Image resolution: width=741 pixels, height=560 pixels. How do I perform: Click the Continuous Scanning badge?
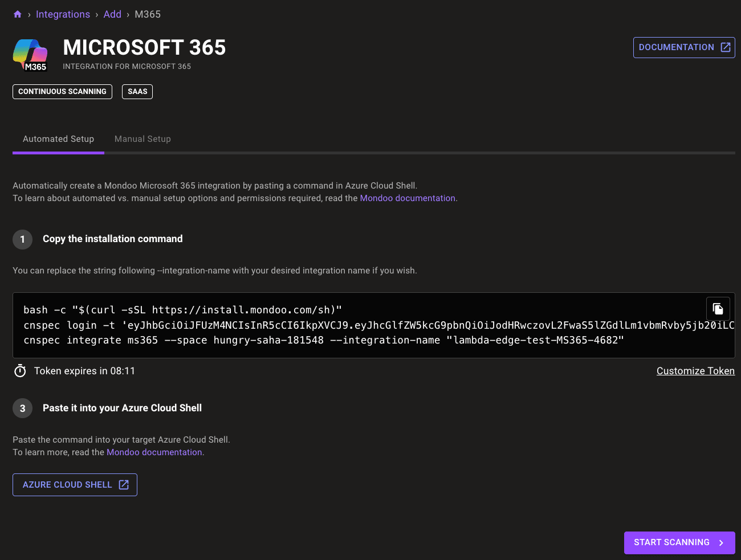click(x=62, y=91)
